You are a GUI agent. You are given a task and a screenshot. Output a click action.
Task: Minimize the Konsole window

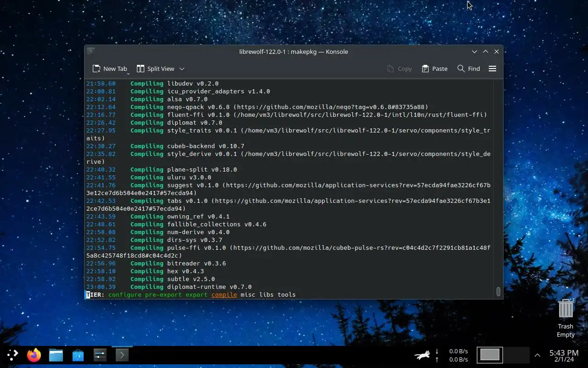click(475, 52)
